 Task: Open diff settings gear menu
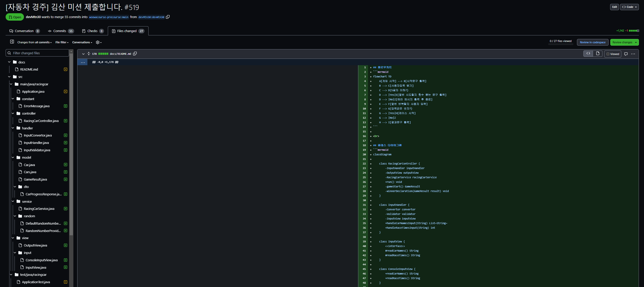coord(98,42)
